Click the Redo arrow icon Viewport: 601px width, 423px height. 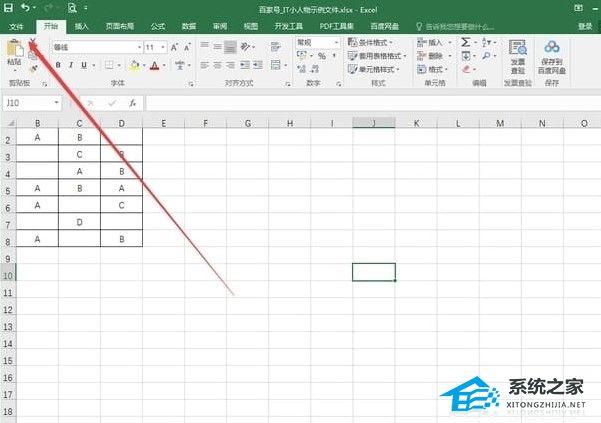click(49, 7)
